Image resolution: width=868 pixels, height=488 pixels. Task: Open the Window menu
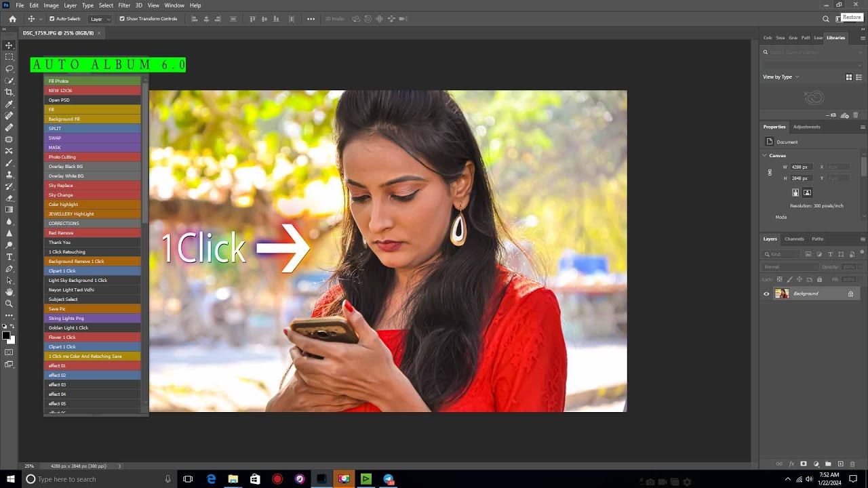point(174,5)
